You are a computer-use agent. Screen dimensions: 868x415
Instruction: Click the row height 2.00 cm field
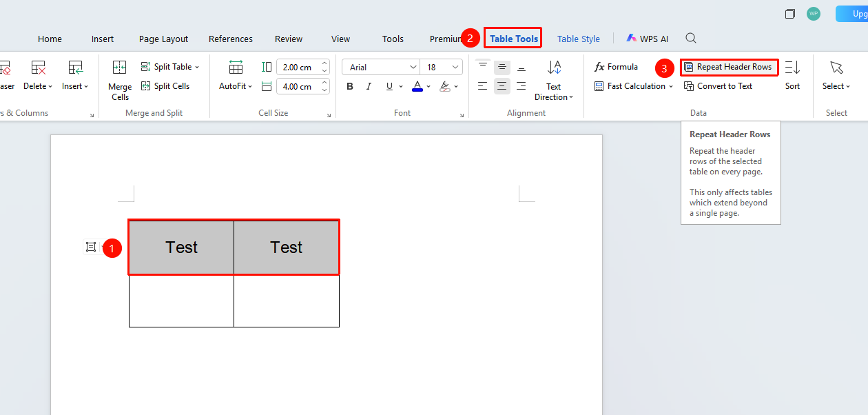tap(297, 67)
